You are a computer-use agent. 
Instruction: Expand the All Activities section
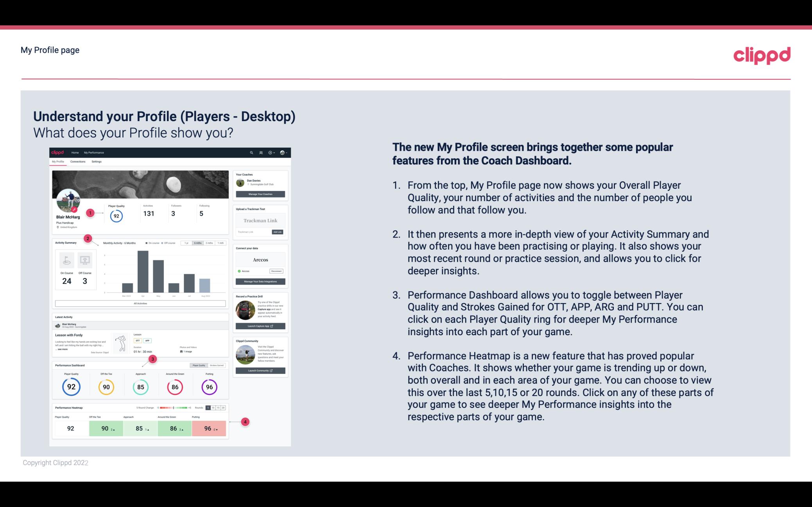click(x=140, y=304)
